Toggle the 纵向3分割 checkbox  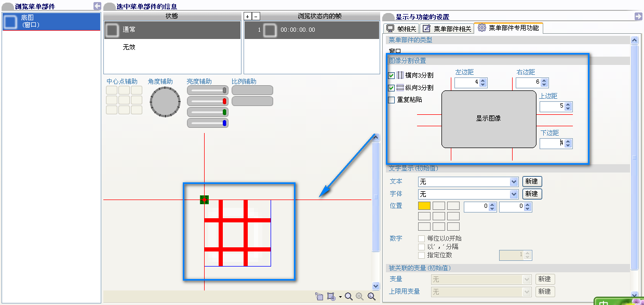point(392,88)
